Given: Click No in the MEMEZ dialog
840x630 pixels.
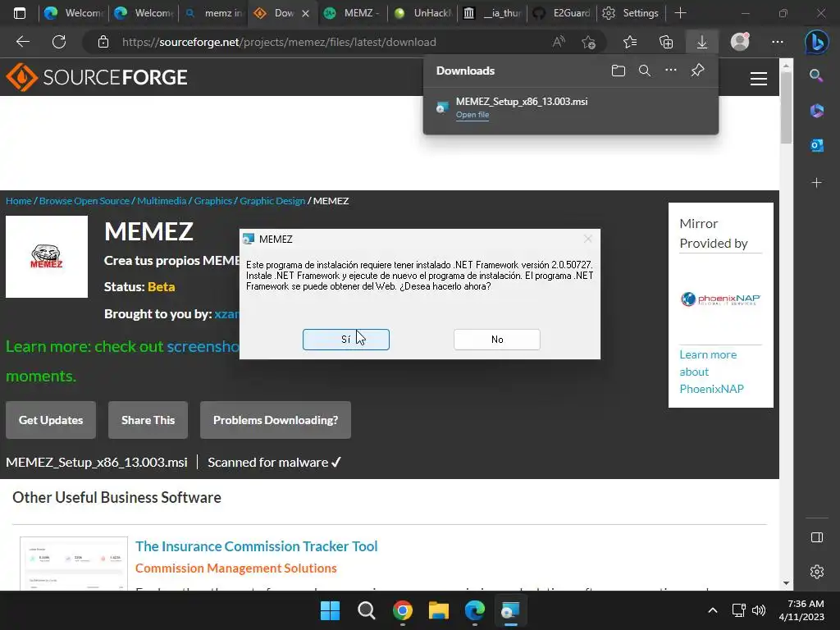Looking at the screenshot, I should 497,339.
